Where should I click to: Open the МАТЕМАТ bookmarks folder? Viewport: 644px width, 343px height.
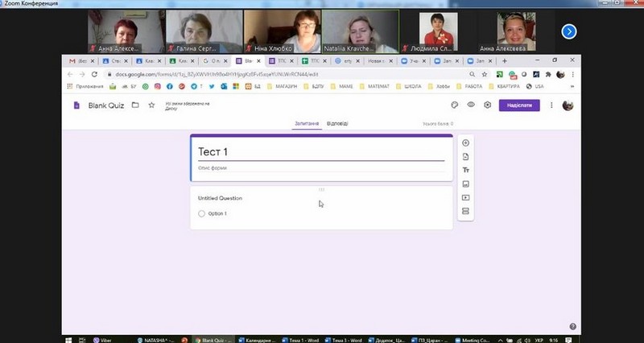click(374, 86)
